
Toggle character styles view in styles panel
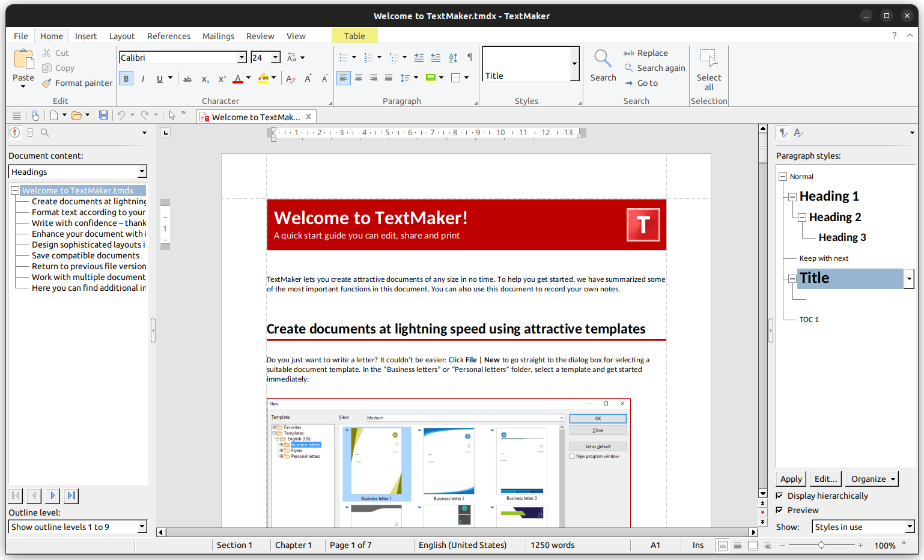coord(798,133)
